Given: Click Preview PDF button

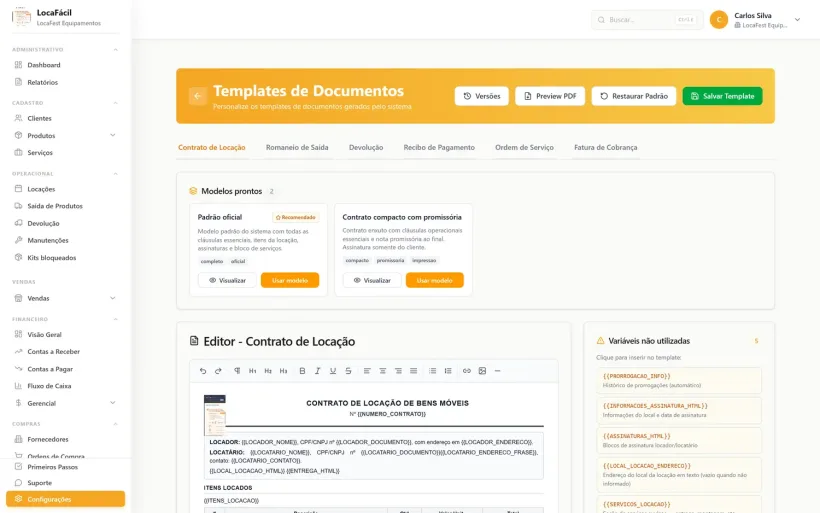Looking at the screenshot, I should 550,96.
